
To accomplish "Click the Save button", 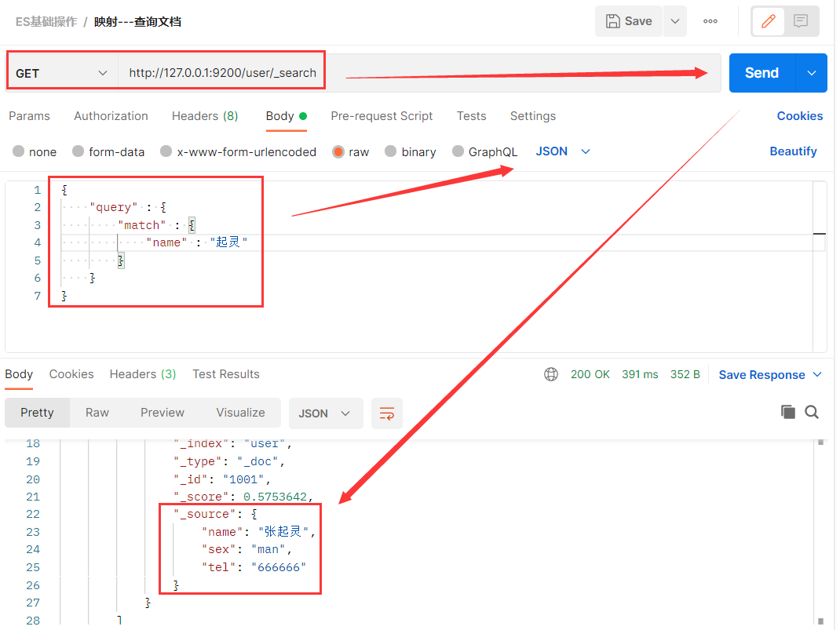I will point(628,21).
